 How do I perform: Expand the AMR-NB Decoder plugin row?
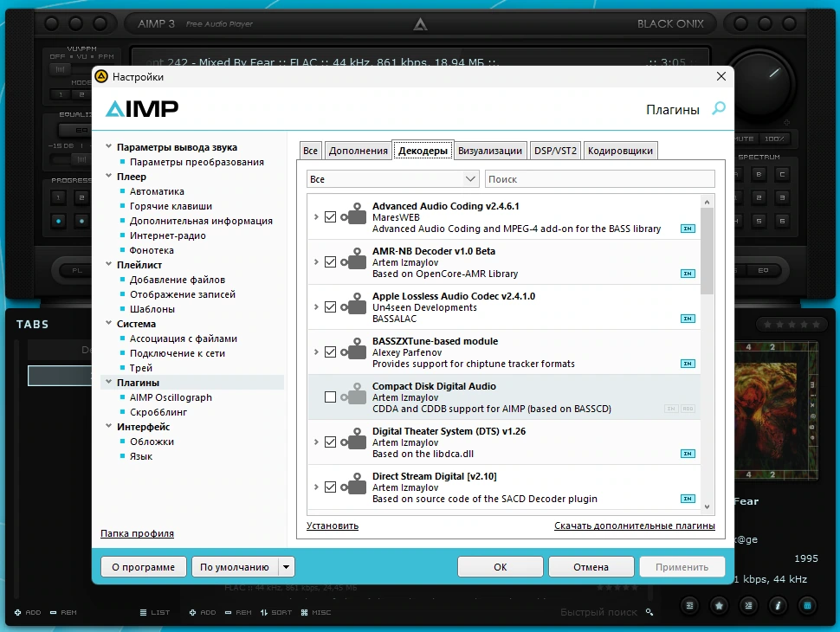pos(316,262)
